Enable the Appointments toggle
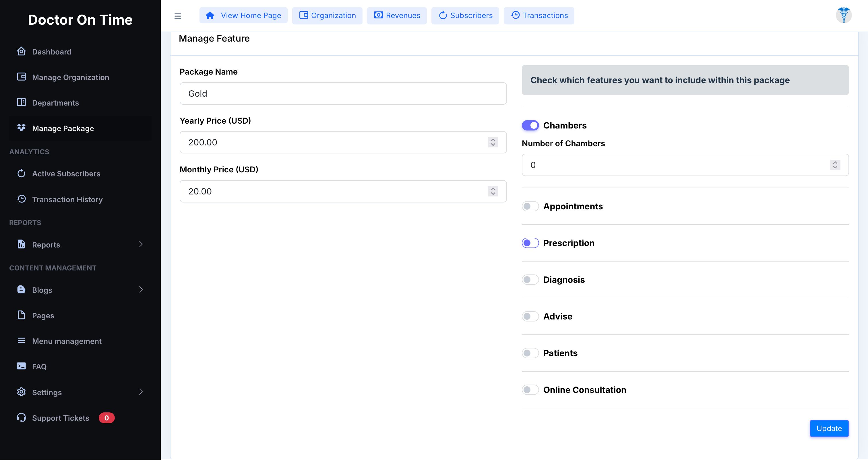868x460 pixels. pos(530,206)
